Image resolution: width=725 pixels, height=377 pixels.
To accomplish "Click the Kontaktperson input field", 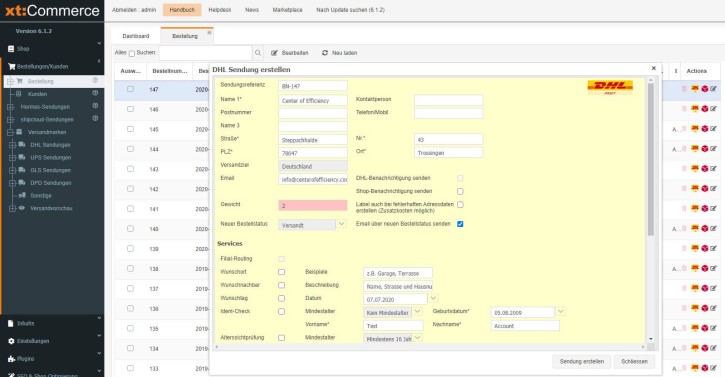I will pyautogui.click(x=449, y=100).
